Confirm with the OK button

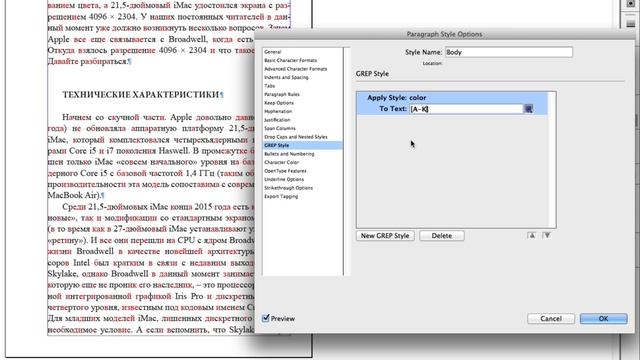(603, 318)
